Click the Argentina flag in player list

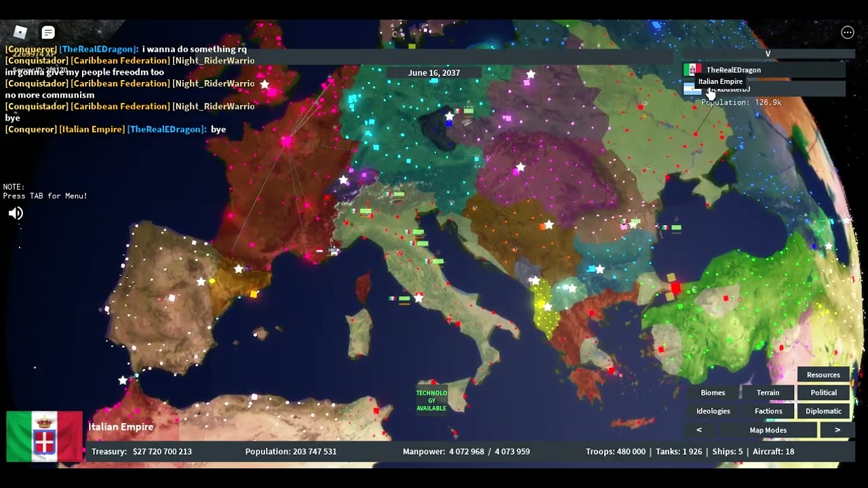[x=692, y=89]
